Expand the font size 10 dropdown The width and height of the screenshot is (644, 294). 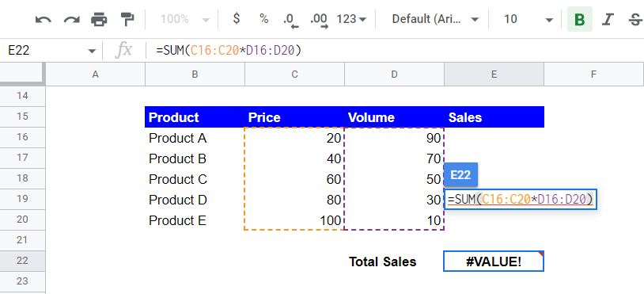(x=528, y=19)
